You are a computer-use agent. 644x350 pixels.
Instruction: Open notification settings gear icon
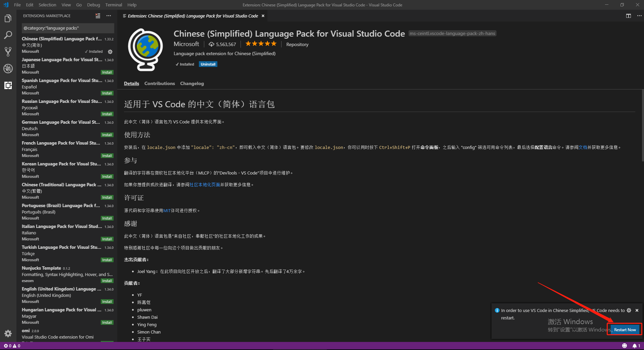(x=629, y=310)
